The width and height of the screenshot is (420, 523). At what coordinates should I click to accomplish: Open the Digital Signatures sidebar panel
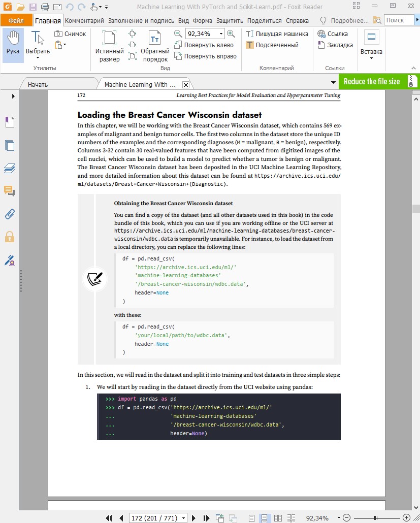click(9, 260)
